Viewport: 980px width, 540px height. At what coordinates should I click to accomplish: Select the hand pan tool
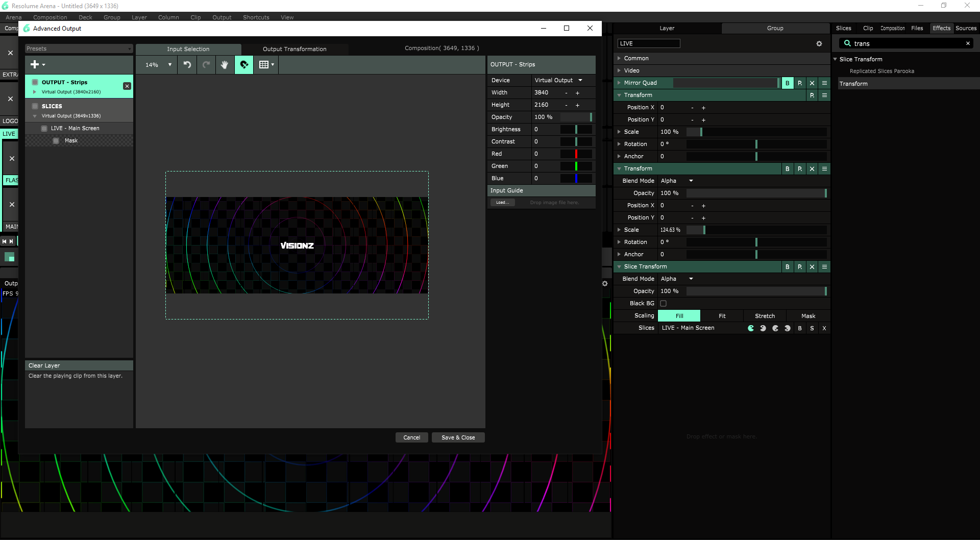(x=225, y=65)
